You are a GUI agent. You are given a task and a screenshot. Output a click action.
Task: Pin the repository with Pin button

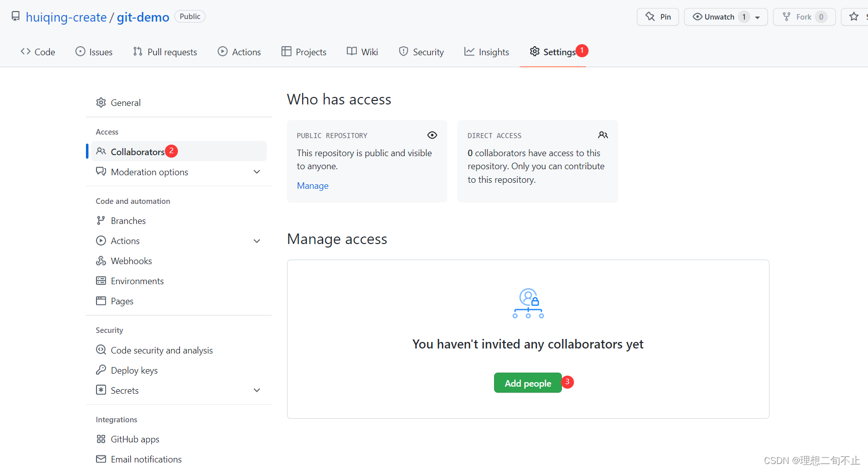(x=658, y=17)
